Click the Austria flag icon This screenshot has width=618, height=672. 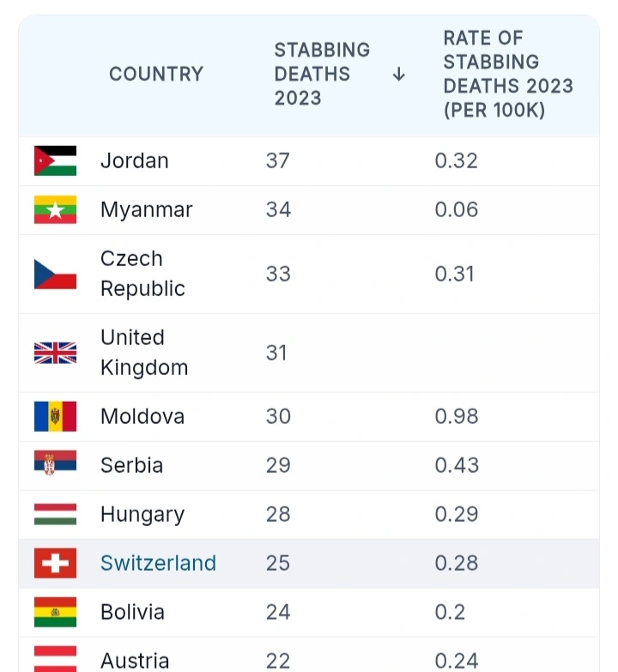[x=55, y=659]
